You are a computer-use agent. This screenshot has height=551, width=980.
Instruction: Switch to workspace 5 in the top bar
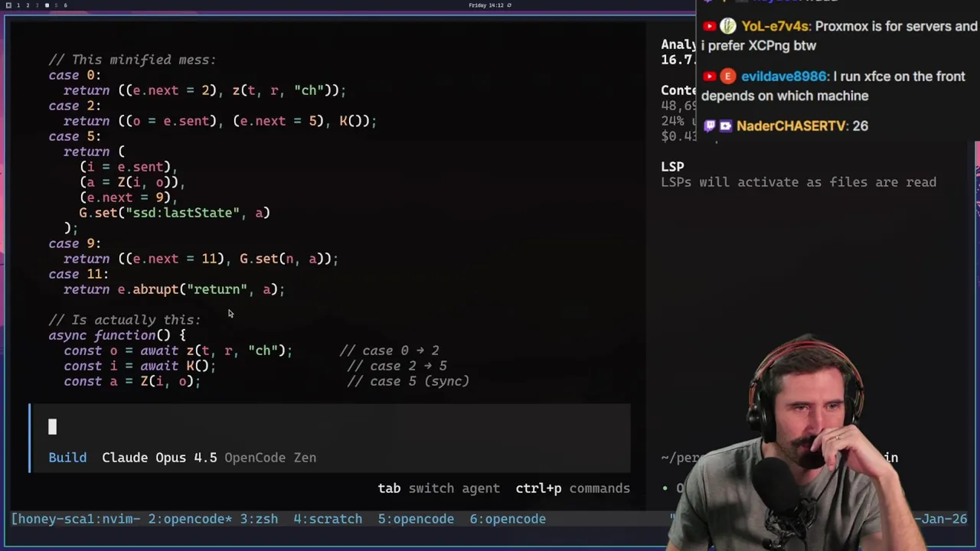tap(56, 5)
